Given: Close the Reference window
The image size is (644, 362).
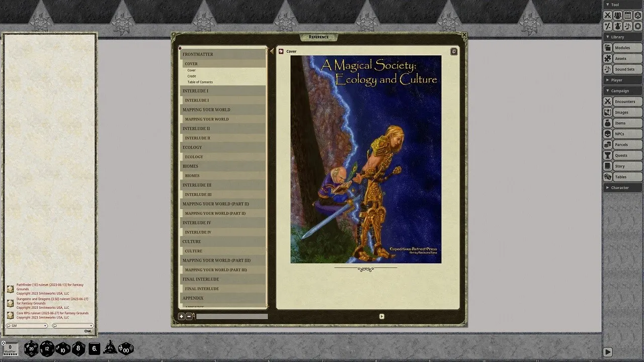Looking at the screenshot, I should [464, 35].
